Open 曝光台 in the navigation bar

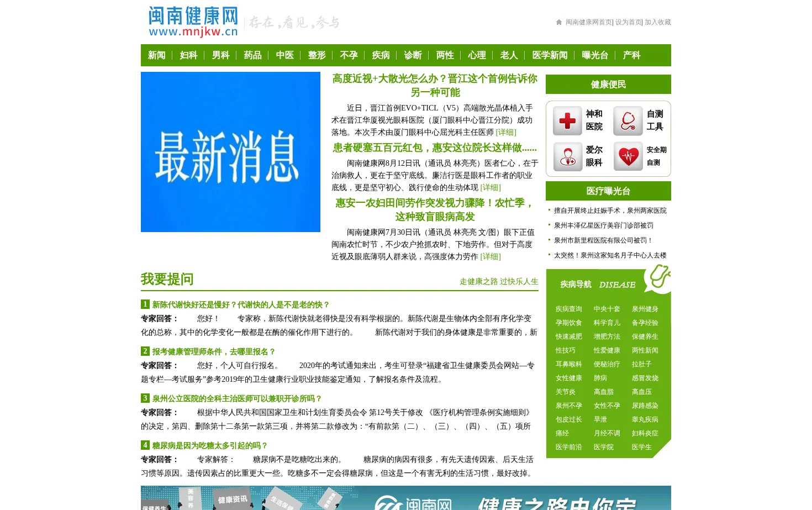[x=595, y=55]
